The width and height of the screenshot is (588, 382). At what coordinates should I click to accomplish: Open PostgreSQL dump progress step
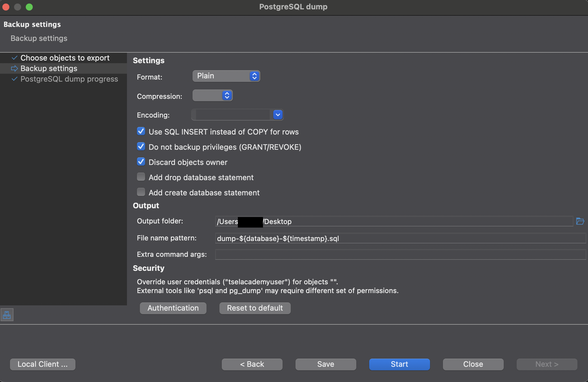[x=69, y=79]
